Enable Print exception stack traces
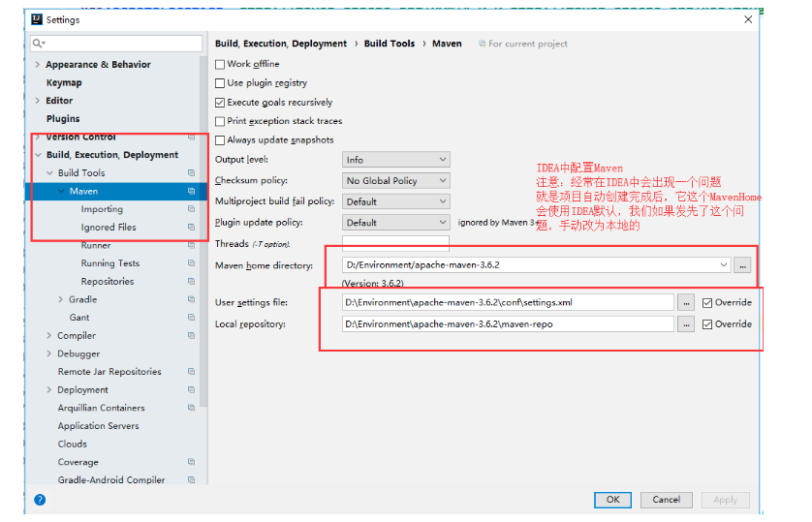Screen dimensions: 812x522 click(x=220, y=121)
